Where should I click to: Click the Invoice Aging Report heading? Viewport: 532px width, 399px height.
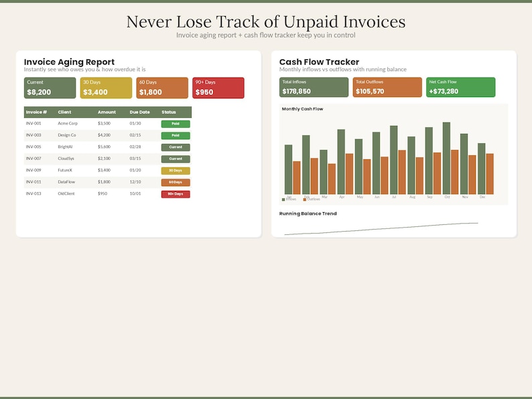pyautogui.click(x=69, y=62)
